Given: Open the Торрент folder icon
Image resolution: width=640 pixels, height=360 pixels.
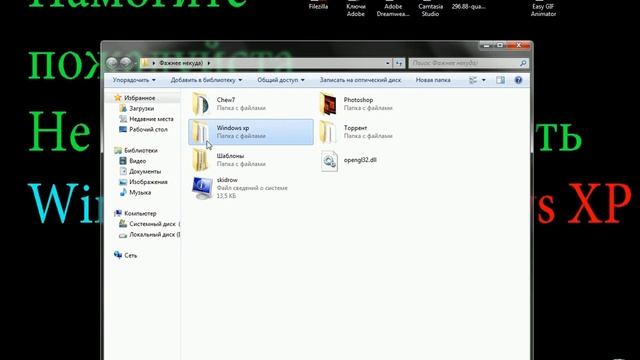Looking at the screenshot, I should (328, 132).
